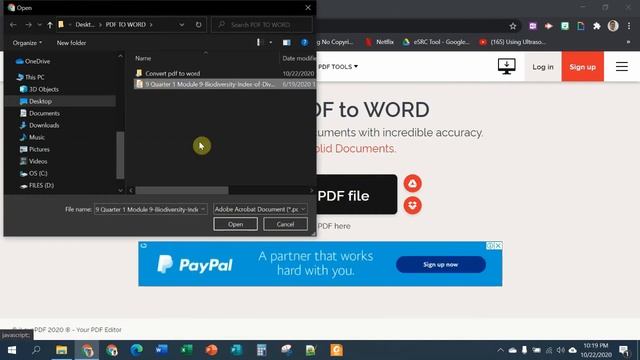Screen dimensions: 640x360
Task: Open recent locations dropdown
Action: click(x=39, y=25)
